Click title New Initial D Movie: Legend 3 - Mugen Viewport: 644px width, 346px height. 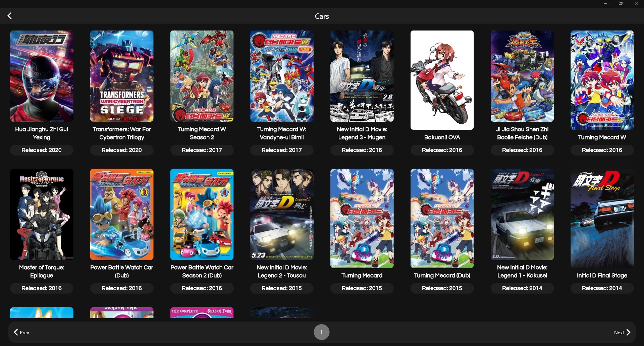click(362, 133)
